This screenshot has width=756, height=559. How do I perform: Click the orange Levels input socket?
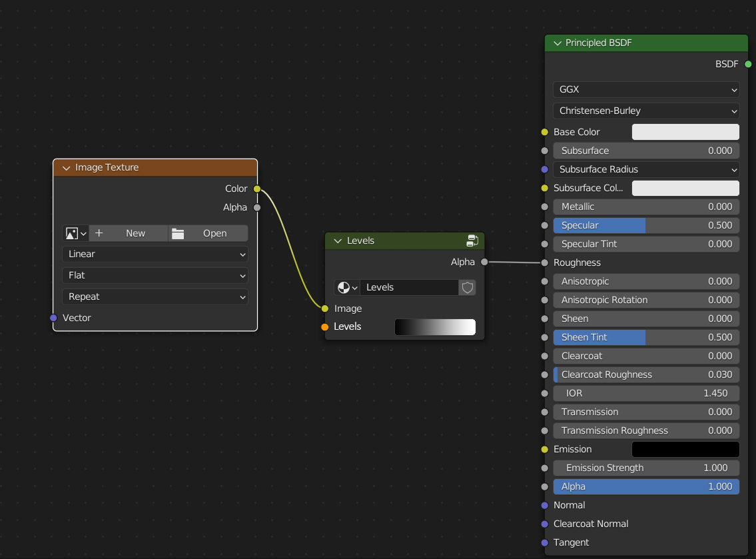[325, 326]
